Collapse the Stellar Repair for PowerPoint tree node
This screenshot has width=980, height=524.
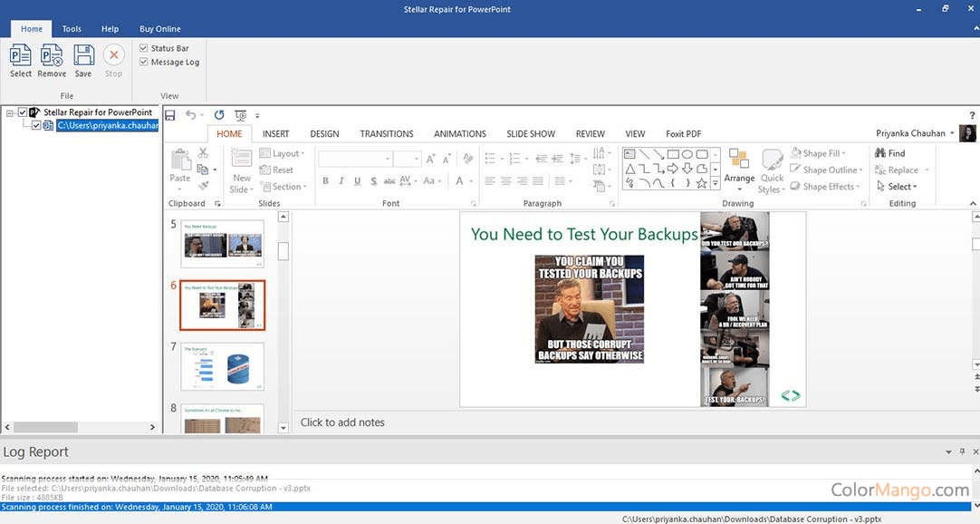click(9, 112)
